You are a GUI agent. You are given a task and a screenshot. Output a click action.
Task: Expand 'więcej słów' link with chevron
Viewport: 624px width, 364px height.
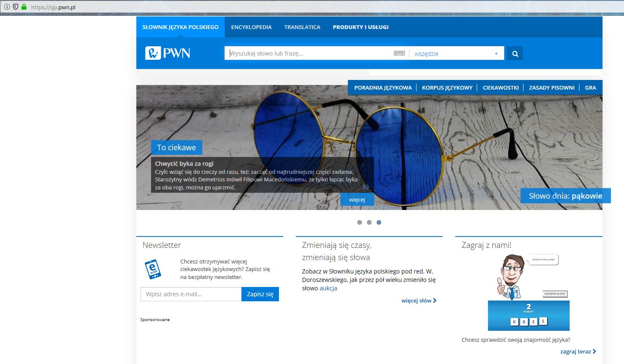(x=419, y=300)
